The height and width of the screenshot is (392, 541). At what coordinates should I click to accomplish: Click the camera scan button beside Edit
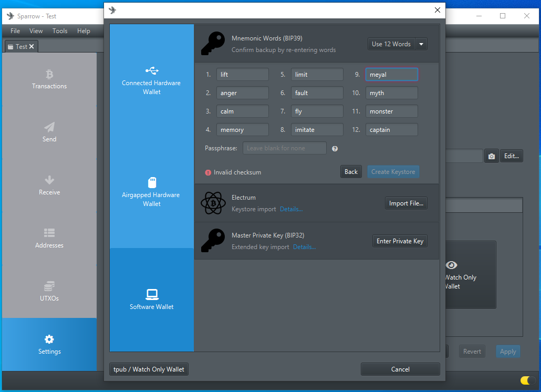(492, 156)
